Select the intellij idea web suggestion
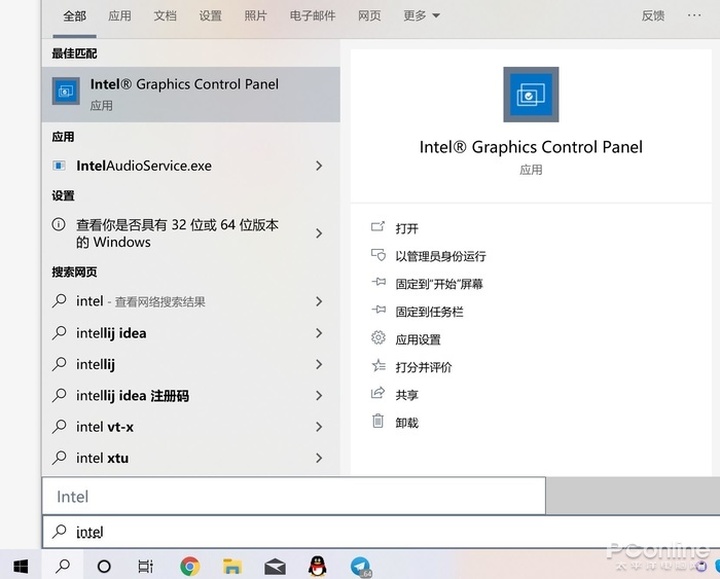Screen dimensions: 720x579 191,333
